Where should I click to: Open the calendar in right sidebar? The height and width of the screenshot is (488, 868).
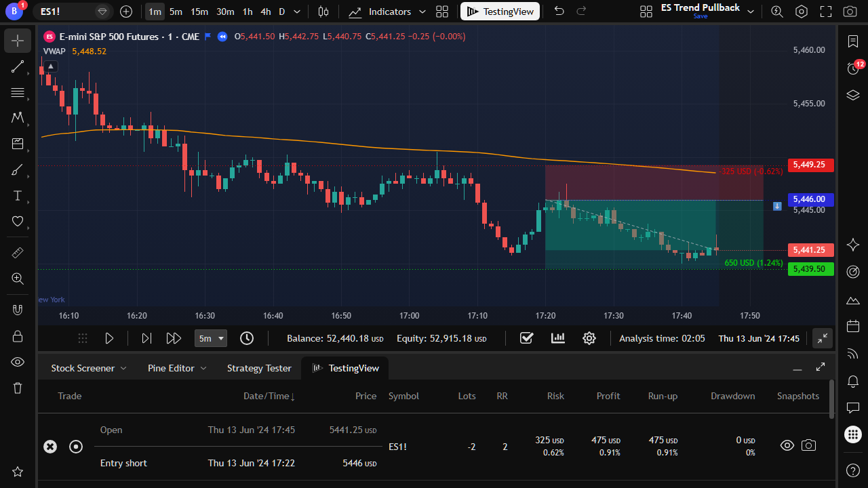pos(853,326)
